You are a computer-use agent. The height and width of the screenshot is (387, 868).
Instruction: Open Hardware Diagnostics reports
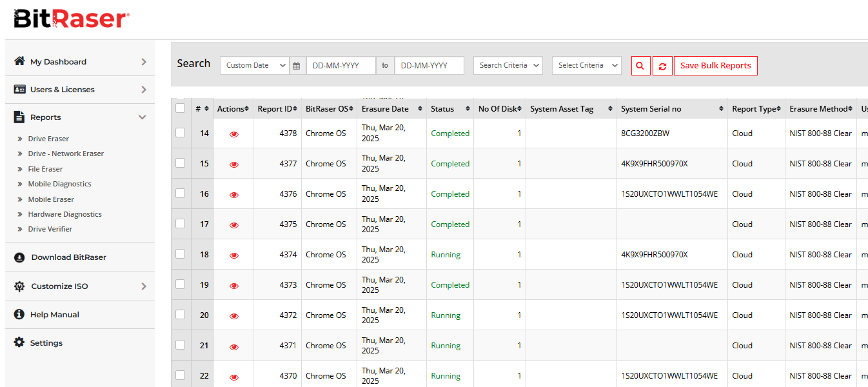pos(65,214)
